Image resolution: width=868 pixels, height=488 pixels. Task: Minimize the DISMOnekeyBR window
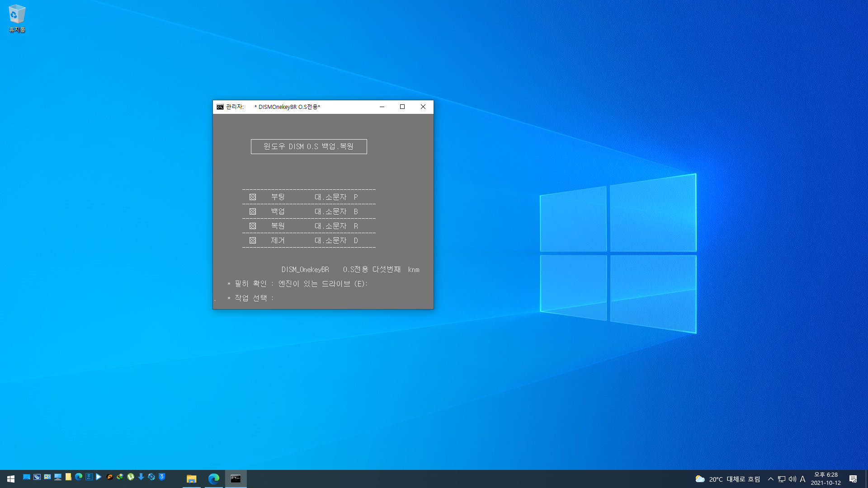click(x=382, y=107)
